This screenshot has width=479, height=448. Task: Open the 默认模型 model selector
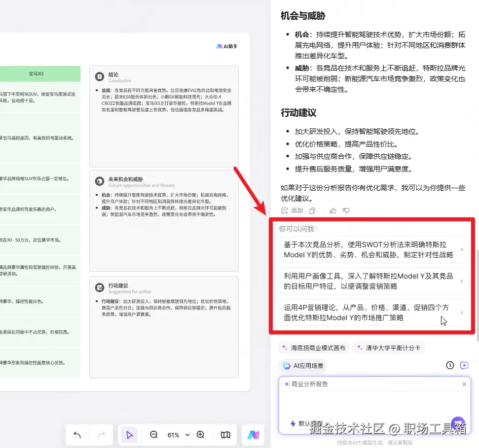(x=308, y=423)
